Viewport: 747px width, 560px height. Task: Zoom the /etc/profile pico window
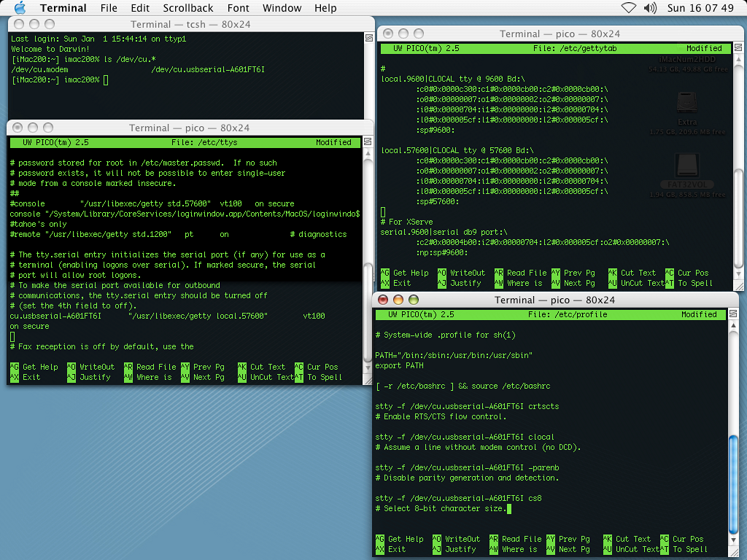(414, 300)
